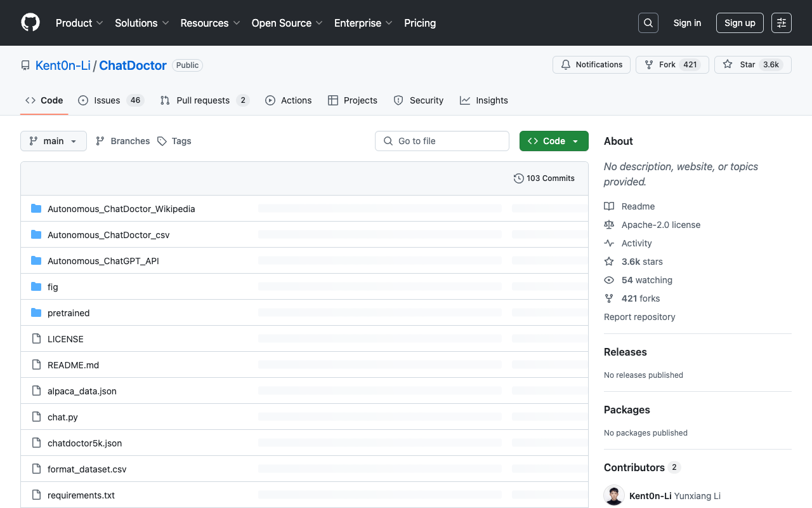
Task: Open the Releases heading link
Action: point(625,352)
